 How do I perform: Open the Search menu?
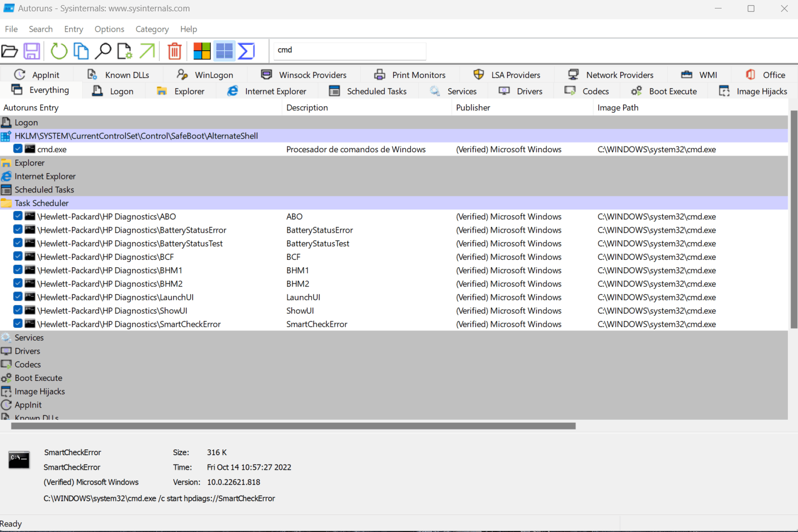click(x=41, y=29)
